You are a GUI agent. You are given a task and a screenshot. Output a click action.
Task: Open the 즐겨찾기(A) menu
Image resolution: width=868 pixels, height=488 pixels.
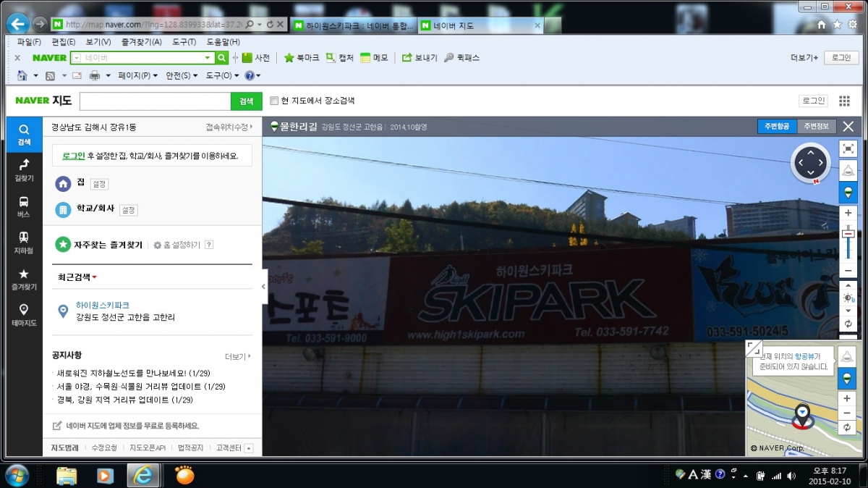pyautogui.click(x=142, y=42)
